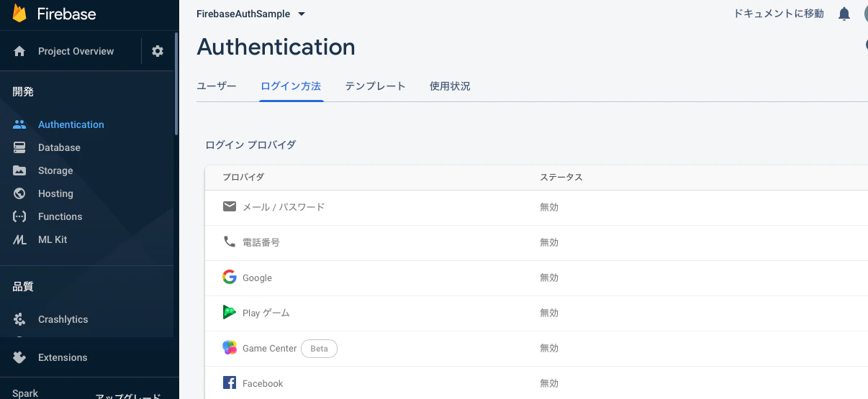Click 無効 status of Google
Viewport: 868px width, 399px height.
tap(549, 278)
